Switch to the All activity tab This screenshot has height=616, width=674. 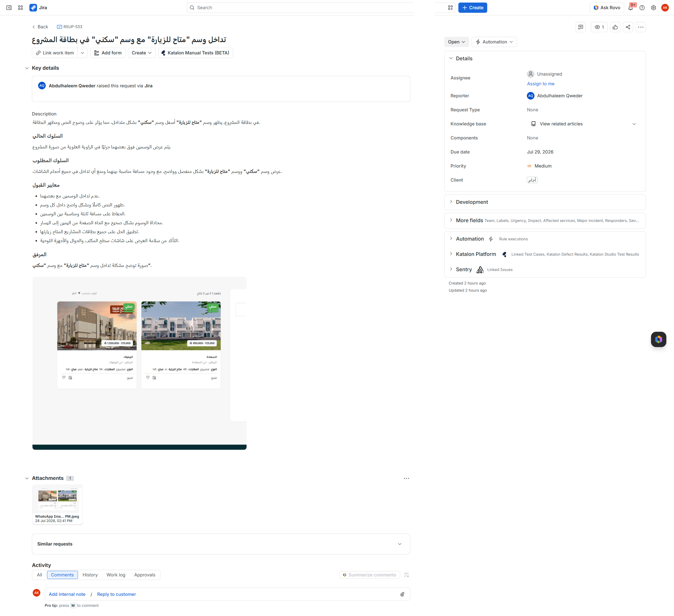pos(39,575)
